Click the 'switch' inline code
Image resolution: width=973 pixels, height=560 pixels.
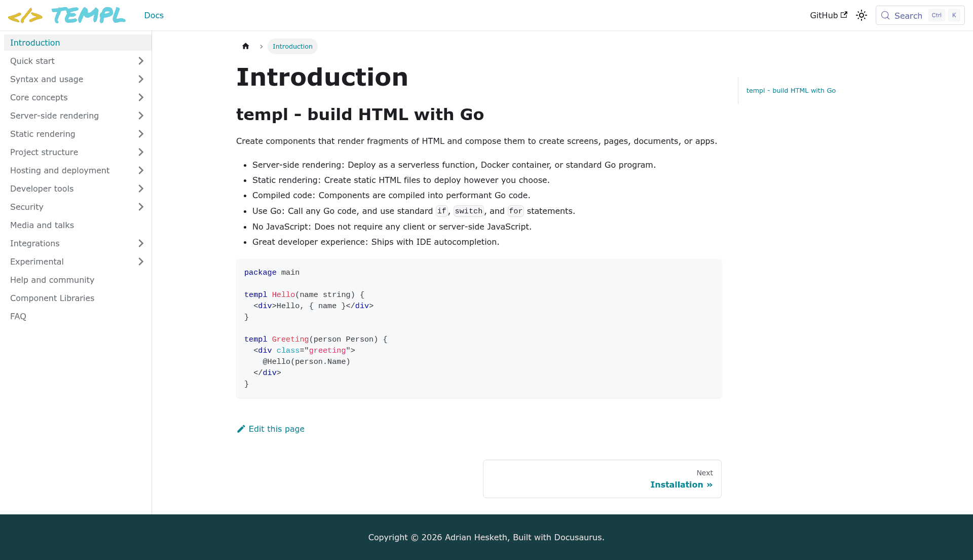coord(469,211)
